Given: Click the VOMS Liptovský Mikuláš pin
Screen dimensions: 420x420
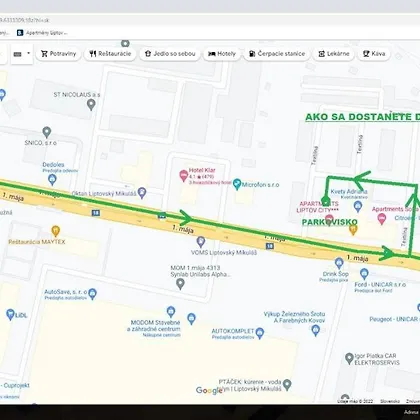Looking at the screenshot, I should pyautogui.click(x=201, y=242).
